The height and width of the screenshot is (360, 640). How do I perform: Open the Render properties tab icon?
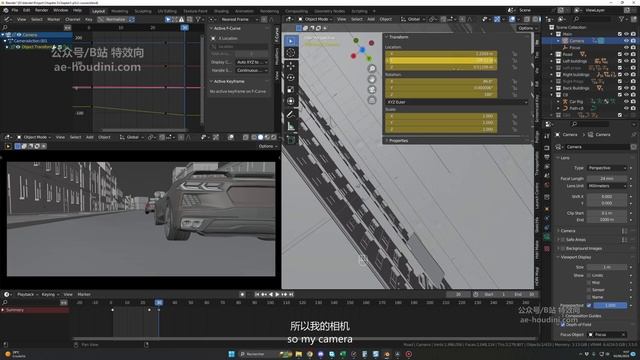point(547,148)
